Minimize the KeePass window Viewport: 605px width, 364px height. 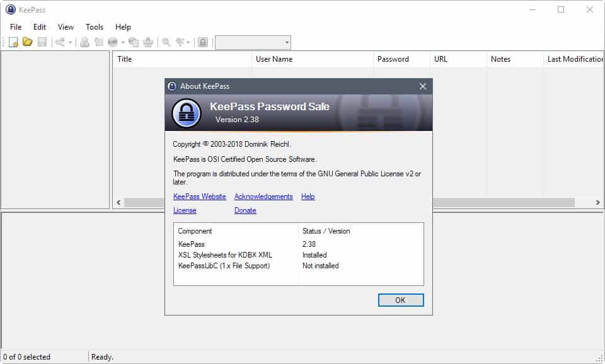coord(533,9)
